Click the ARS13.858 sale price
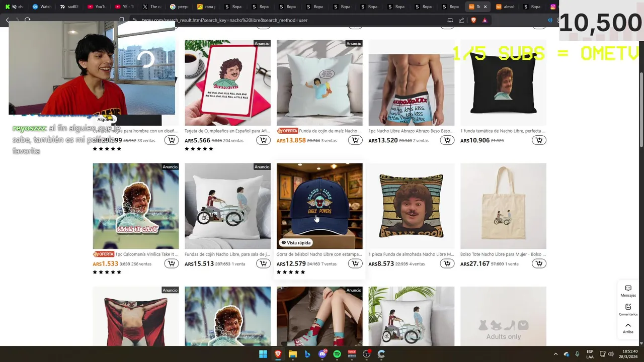 coord(291,140)
